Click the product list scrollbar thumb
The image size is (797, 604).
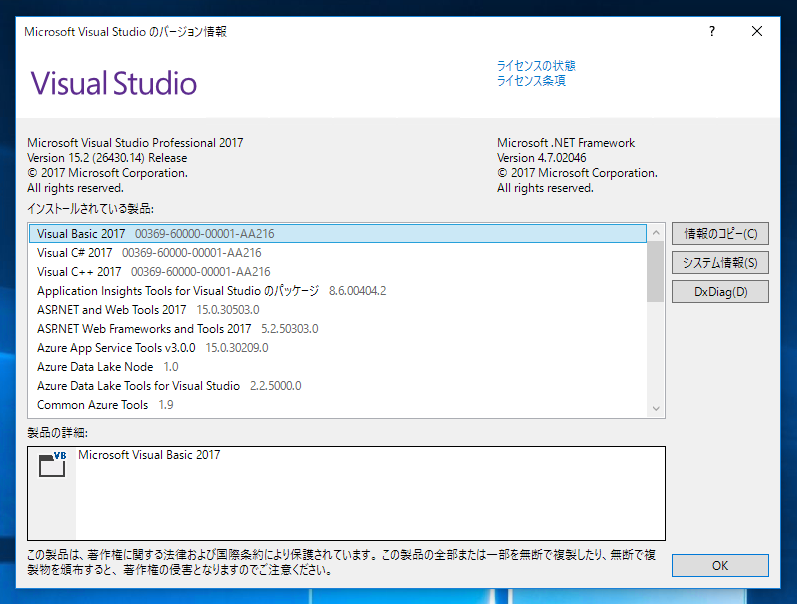[x=656, y=271]
